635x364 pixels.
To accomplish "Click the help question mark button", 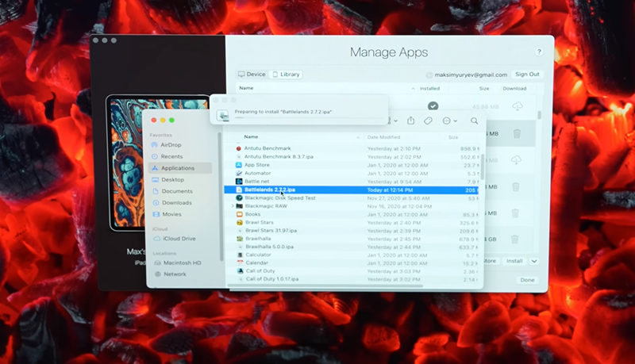I will [x=539, y=52].
